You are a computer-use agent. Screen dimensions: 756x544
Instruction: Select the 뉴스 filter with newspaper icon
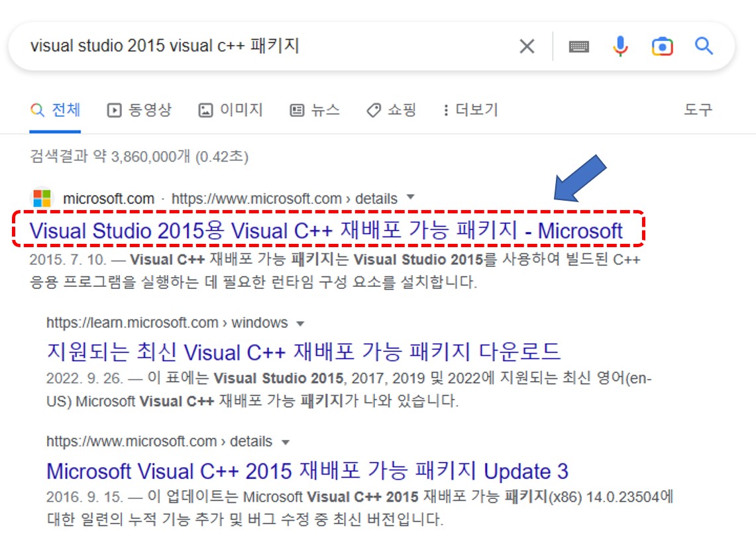pos(317,111)
